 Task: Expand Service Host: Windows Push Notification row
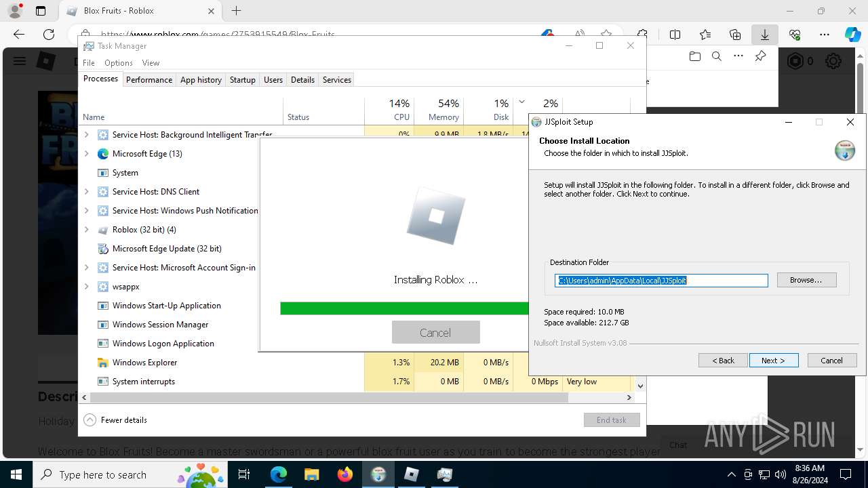pyautogui.click(x=86, y=211)
